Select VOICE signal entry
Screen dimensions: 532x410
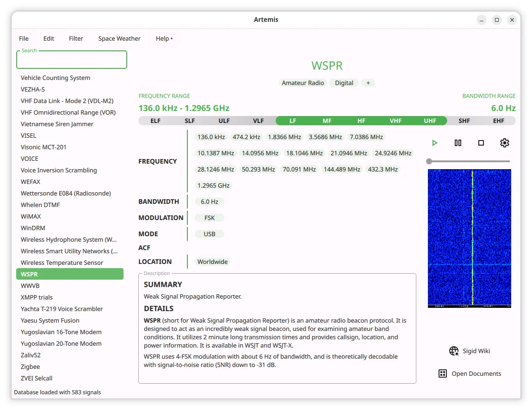coord(70,159)
